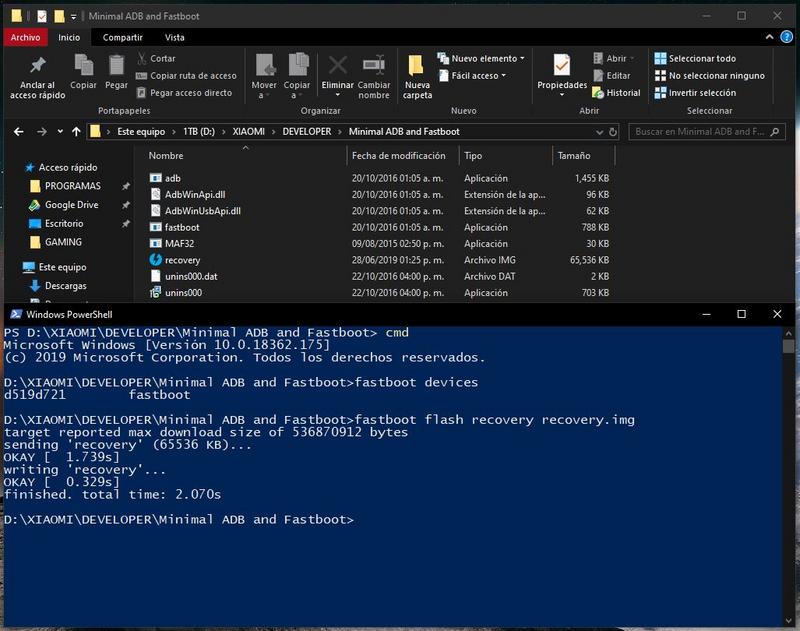Viewport: 800px width, 631px height.
Task: Click the Historial icon
Action: coord(598,93)
